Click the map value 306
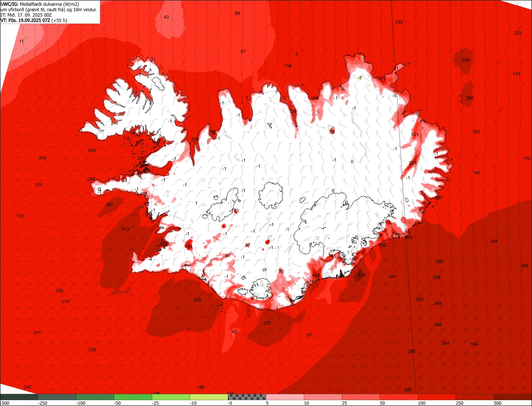 (x=525, y=266)
